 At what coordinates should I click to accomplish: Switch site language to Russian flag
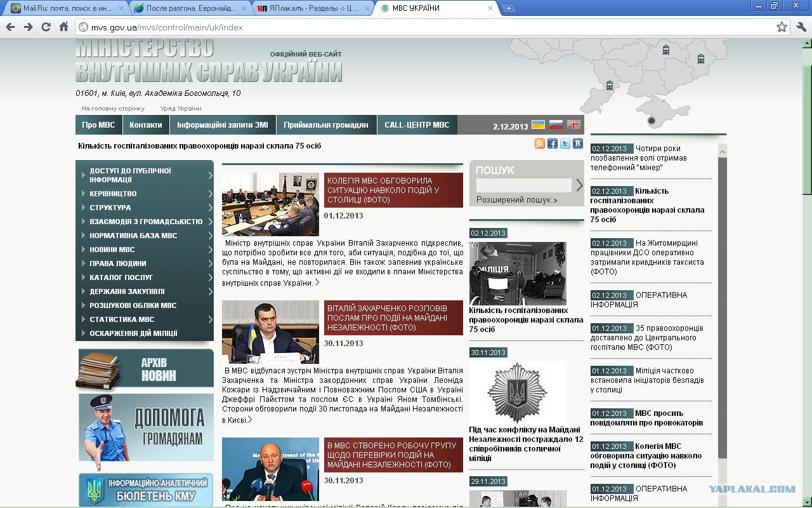click(x=556, y=124)
